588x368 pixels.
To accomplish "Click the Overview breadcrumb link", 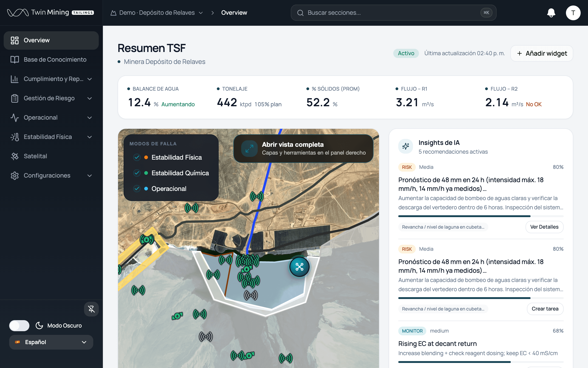I will 234,13.
